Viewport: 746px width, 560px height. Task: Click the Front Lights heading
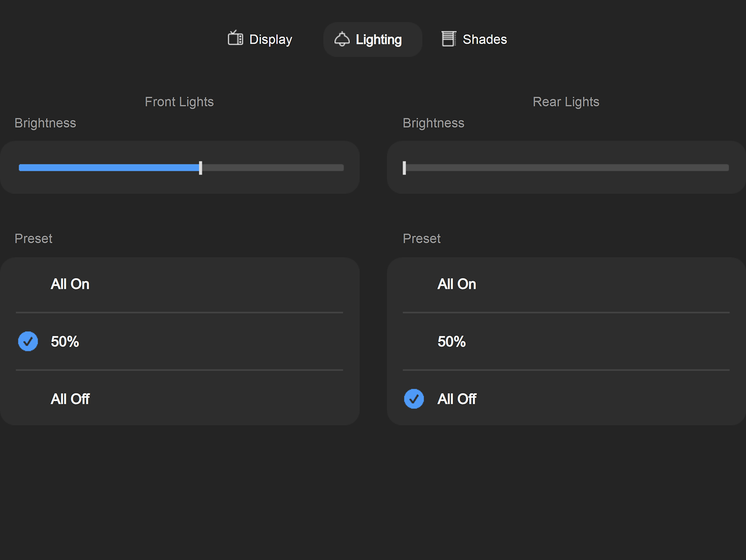[180, 102]
